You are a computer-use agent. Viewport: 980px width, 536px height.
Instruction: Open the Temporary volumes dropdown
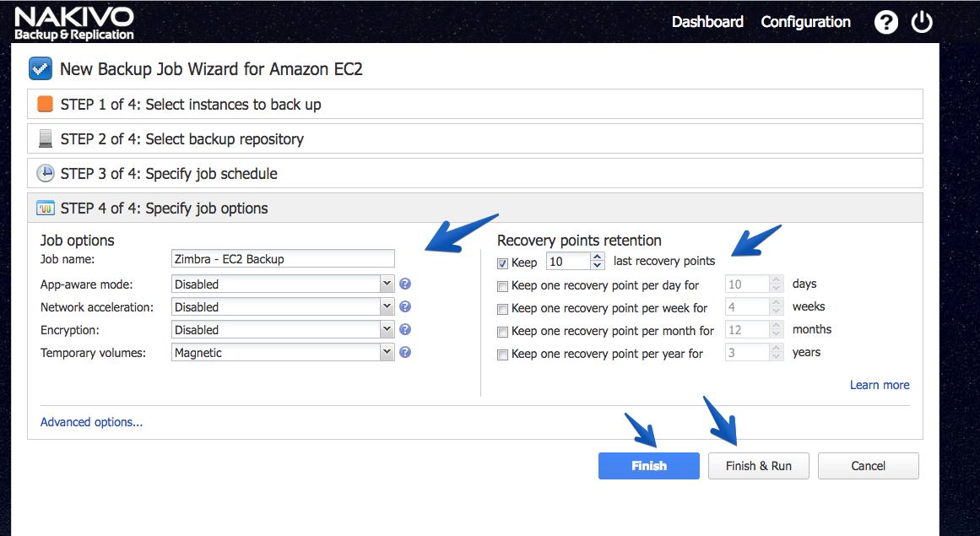283,352
